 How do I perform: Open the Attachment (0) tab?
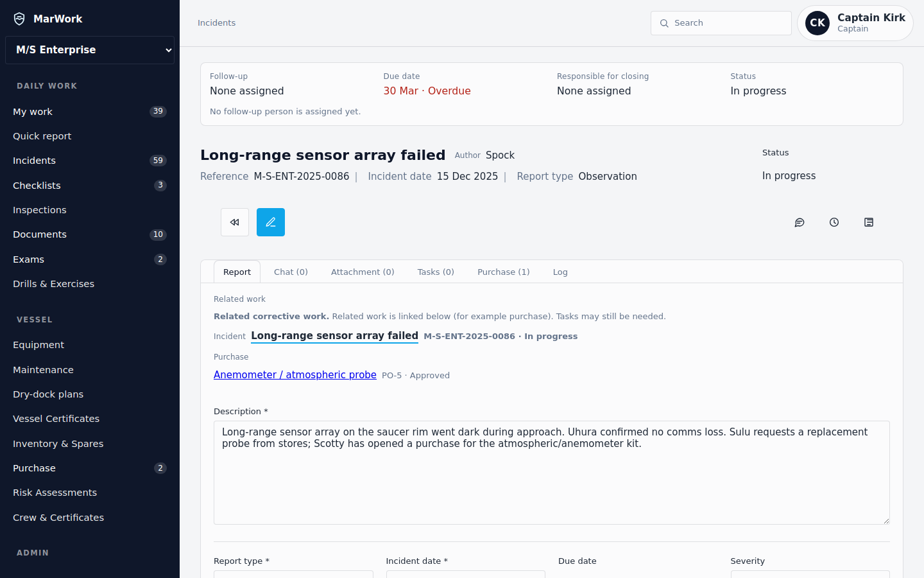tap(363, 272)
